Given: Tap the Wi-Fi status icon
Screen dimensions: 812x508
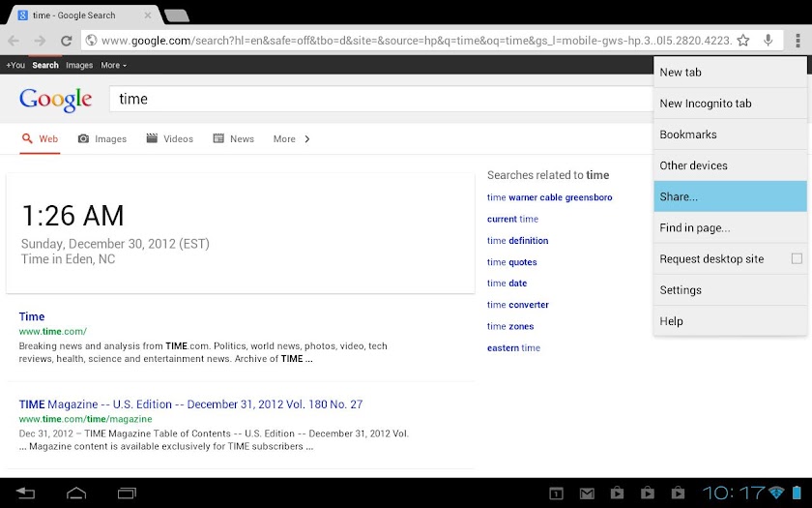Looking at the screenshot, I should pyautogui.click(x=775, y=492).
